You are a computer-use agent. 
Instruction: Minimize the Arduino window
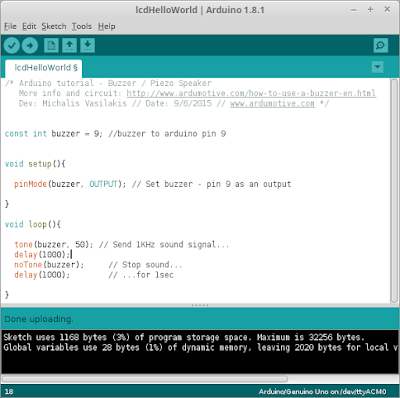pos(354,10)
